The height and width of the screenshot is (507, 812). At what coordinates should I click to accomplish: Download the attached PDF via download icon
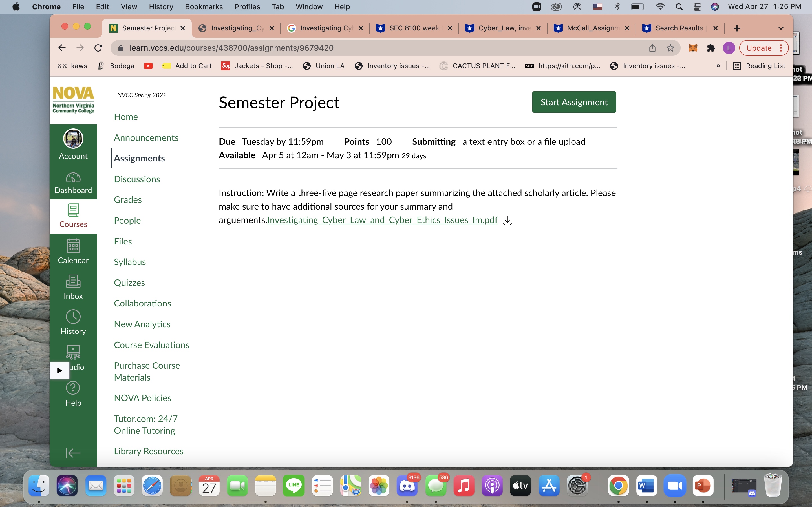click(x=507, y=221)
